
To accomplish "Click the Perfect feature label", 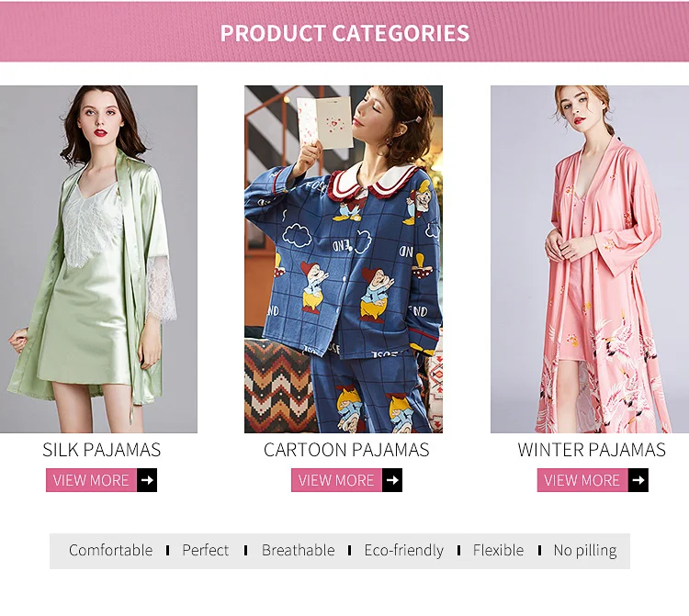I will (205, 551).
